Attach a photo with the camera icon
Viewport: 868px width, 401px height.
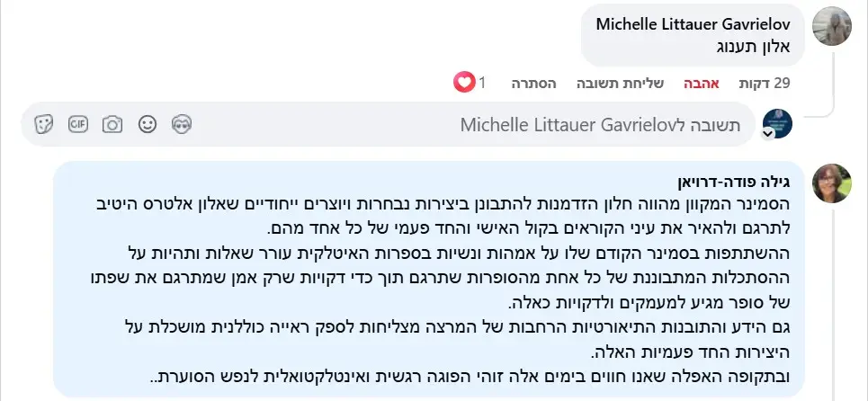click(x=112, y=124)
